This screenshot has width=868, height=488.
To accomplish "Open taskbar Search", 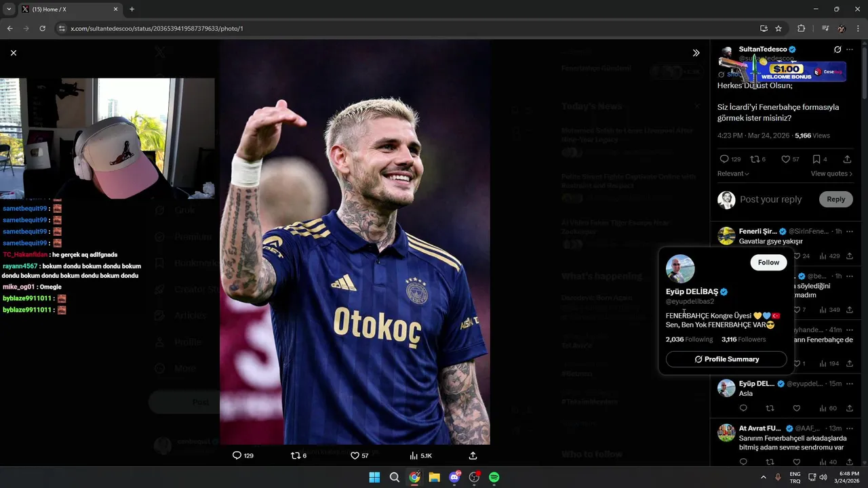I will (x=394, y=477).
